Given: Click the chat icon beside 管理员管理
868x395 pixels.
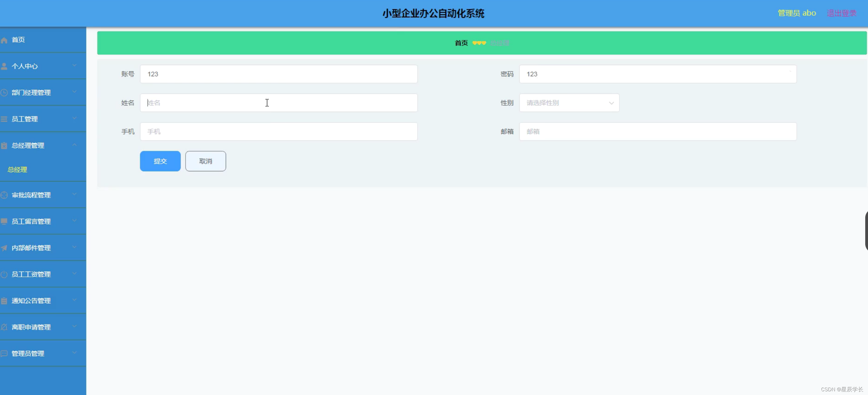Looking at the screenshot, I should point(4,353).
